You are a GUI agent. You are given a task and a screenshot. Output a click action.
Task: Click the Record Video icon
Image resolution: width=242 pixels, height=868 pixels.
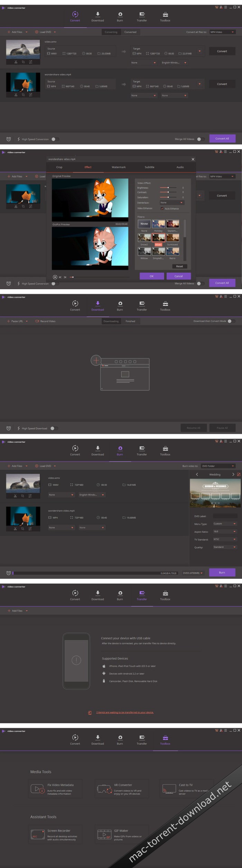[37, 321]
